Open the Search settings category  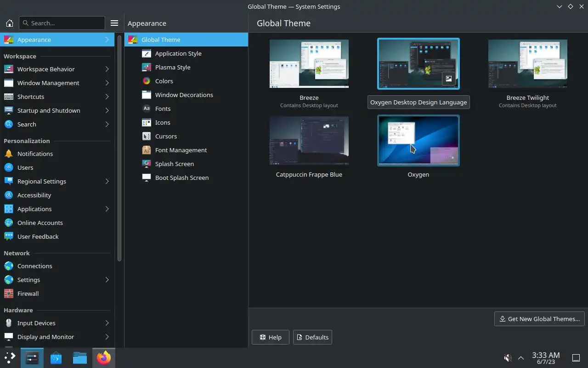tap(57, 124)
